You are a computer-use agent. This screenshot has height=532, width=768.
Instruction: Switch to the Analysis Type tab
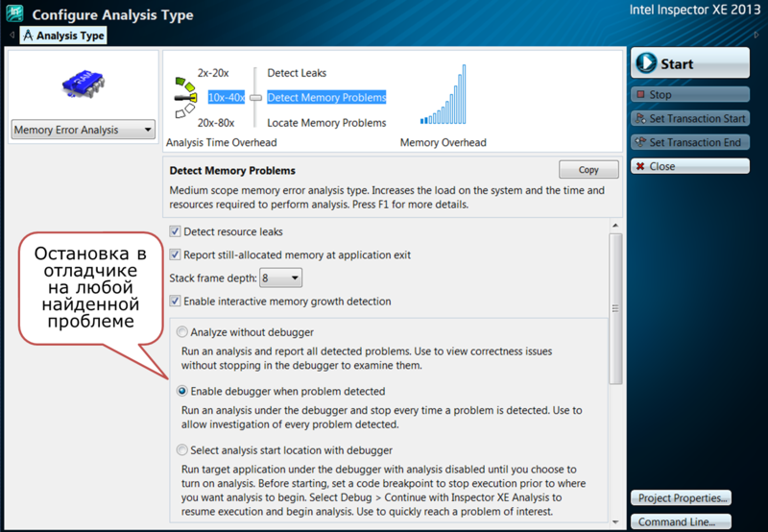click(63, 36)
